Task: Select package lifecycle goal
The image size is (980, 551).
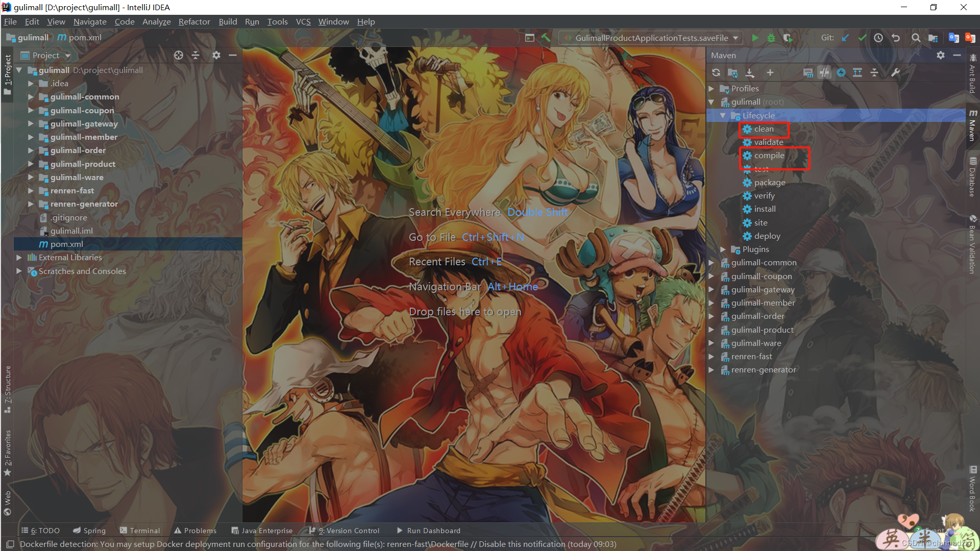Action: pyautogui.click(x=770, y=183)
